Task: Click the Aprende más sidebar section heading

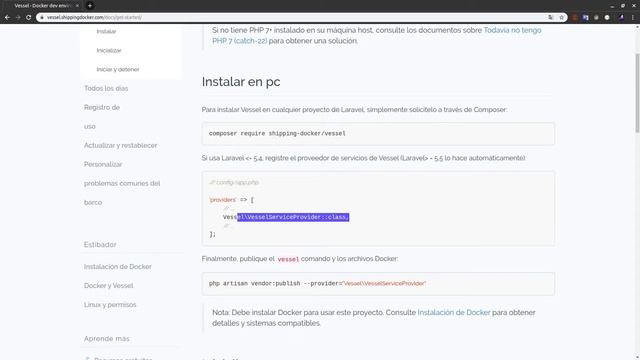Action: pos(107,339)
